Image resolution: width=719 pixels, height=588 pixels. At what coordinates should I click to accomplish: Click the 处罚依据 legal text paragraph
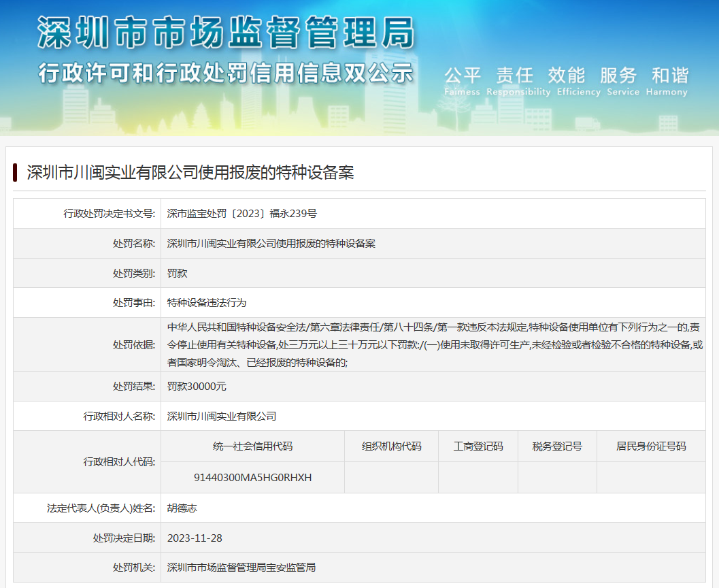(x=435, y=345)
